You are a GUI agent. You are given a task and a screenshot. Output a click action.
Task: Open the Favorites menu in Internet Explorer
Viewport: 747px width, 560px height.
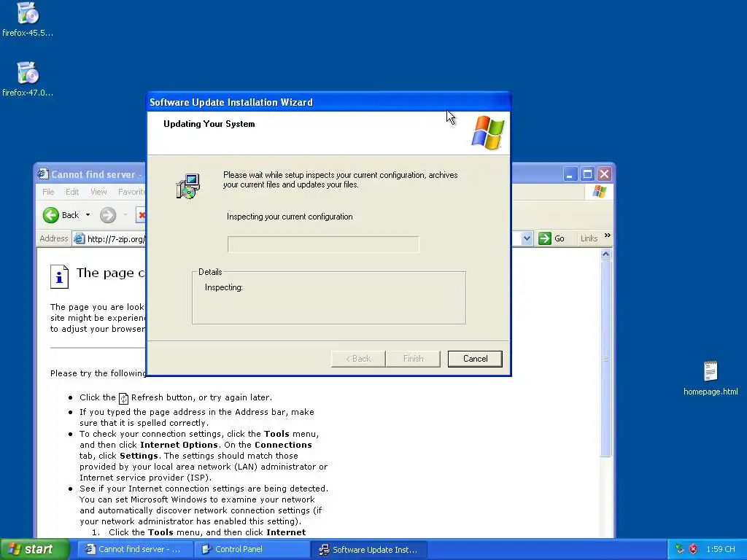click(x=131, y=192)
